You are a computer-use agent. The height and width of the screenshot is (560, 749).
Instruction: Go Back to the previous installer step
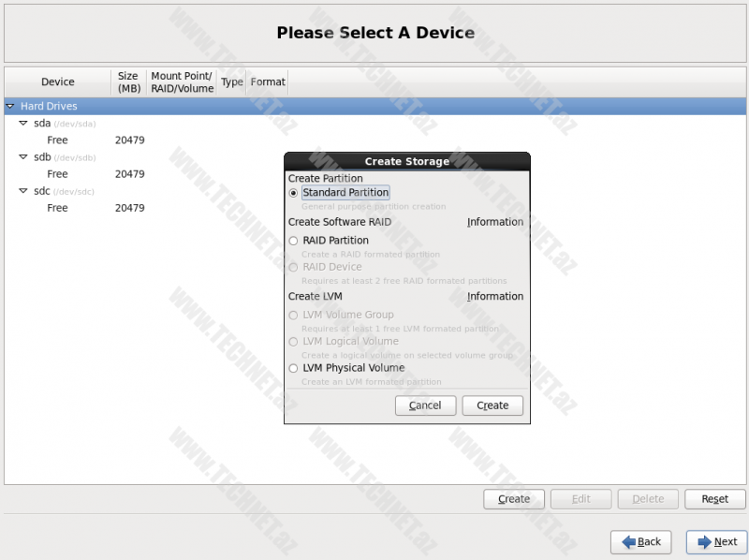640,541
